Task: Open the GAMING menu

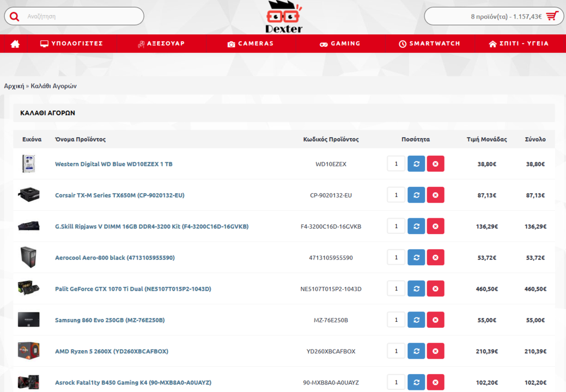Action: [340, 44]
